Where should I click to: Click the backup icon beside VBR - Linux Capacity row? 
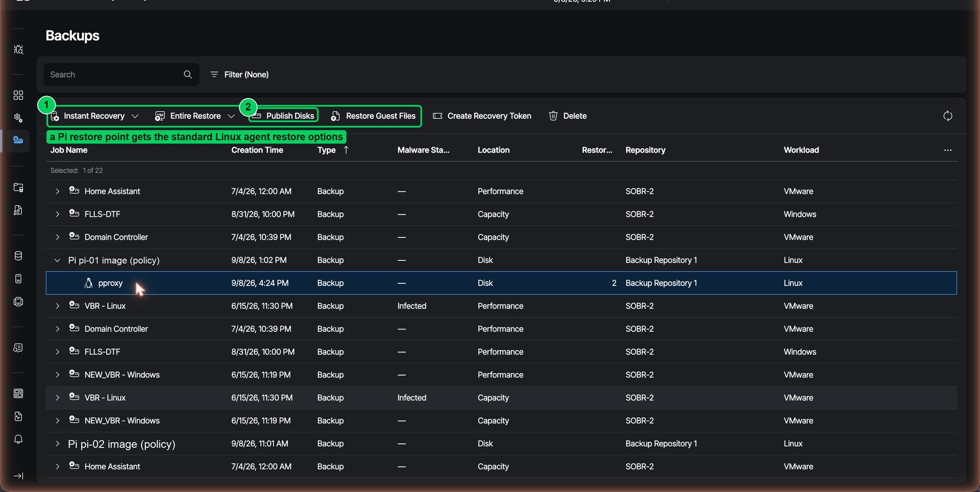coord(75,397)
